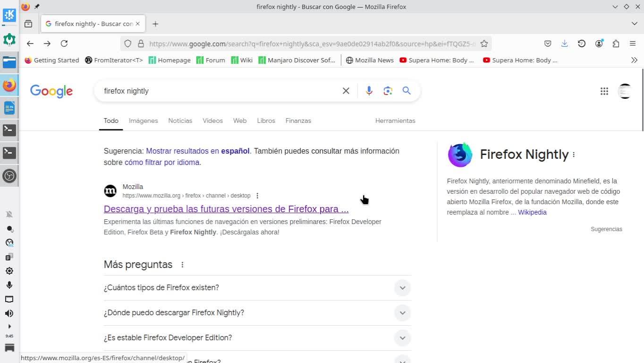Open the "cómo filtrar por idioma" link

click(x=162, y=162)
